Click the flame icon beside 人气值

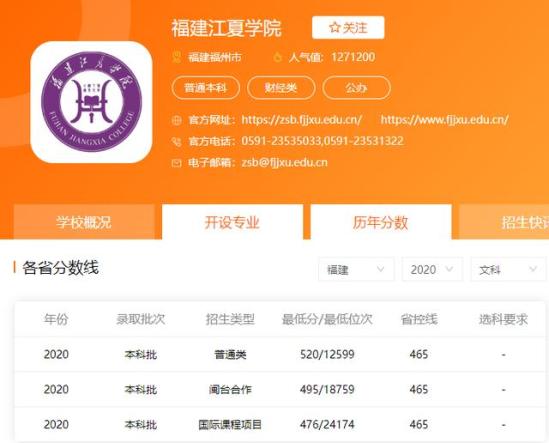[x=277, y=57]
